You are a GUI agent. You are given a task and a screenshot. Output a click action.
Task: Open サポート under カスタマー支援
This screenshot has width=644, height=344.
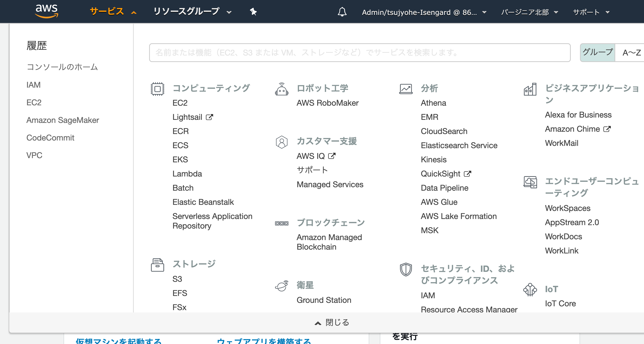click(312, 170)
